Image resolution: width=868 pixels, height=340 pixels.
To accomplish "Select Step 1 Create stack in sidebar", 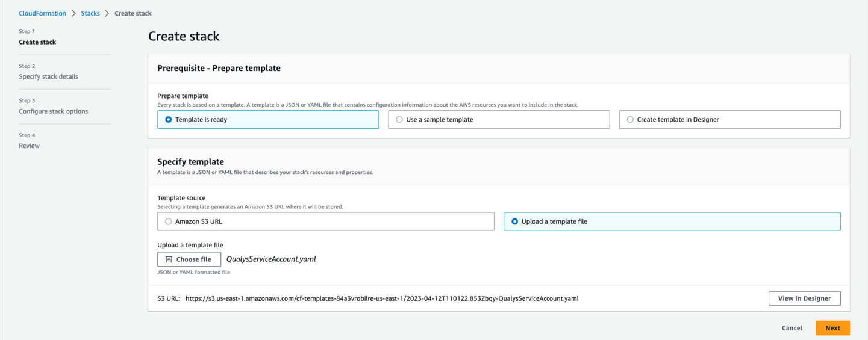I will click(x=37, y=42).
